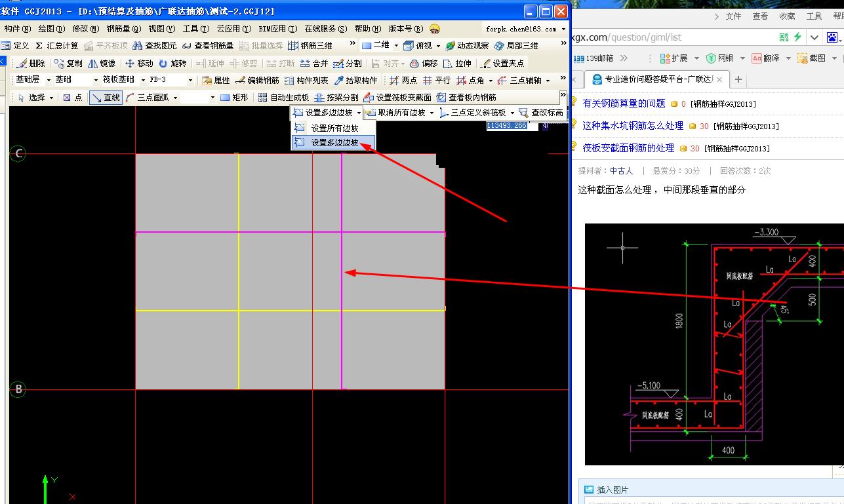Open link 有关钢筋算量的问题

(624, 104)
